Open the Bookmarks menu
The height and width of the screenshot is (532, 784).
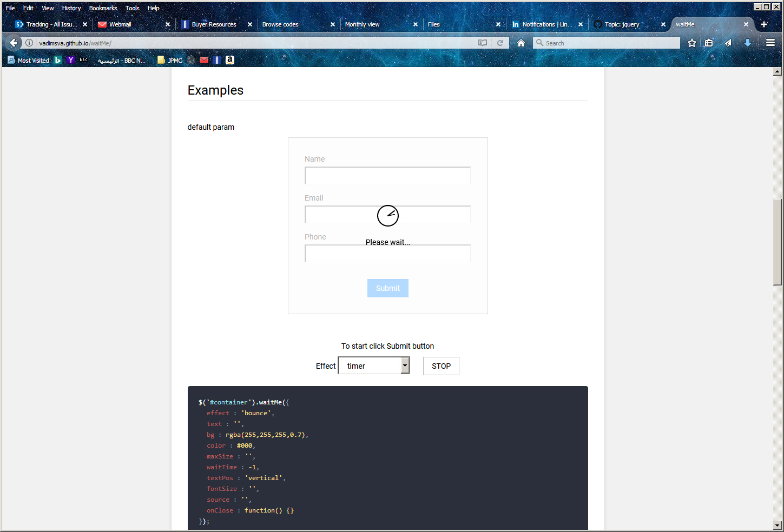tap(103, 8)
